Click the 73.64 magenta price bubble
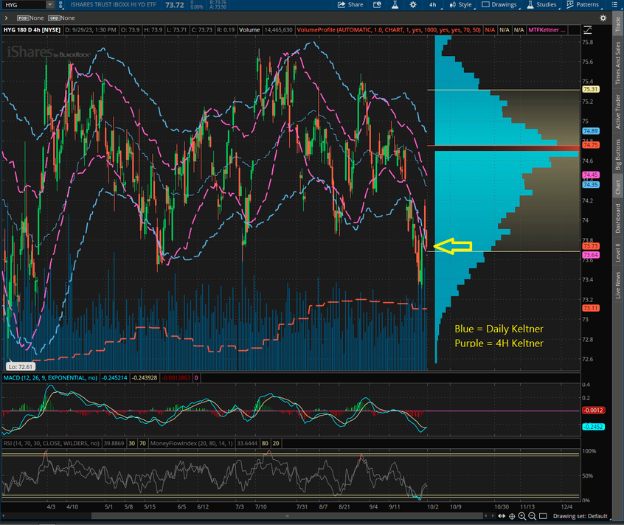The image size is (624, 525). (591, 255)
